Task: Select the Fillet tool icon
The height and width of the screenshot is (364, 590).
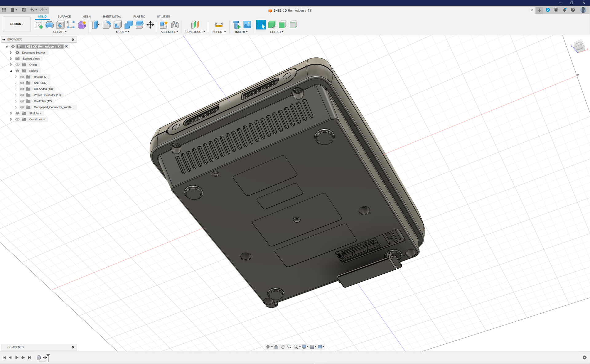Action: coord(107,25)
